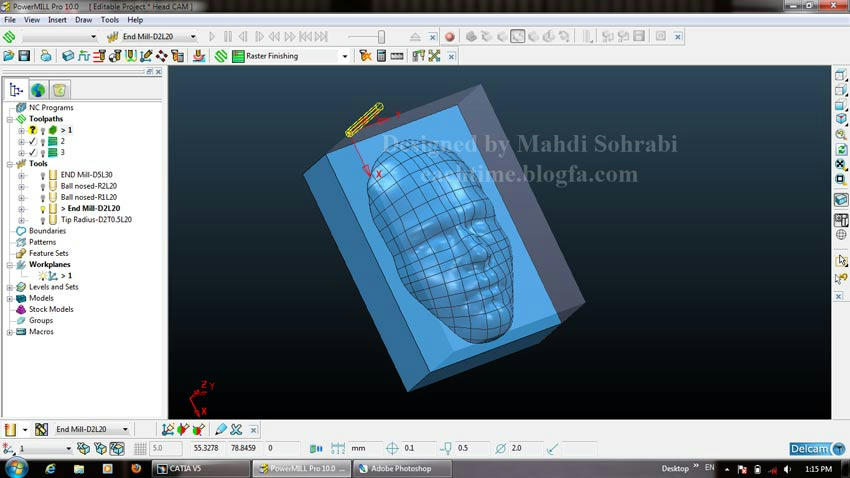
Task: Click the create tool icon in bottom toolbar
Action: click(x=10, y=430)
